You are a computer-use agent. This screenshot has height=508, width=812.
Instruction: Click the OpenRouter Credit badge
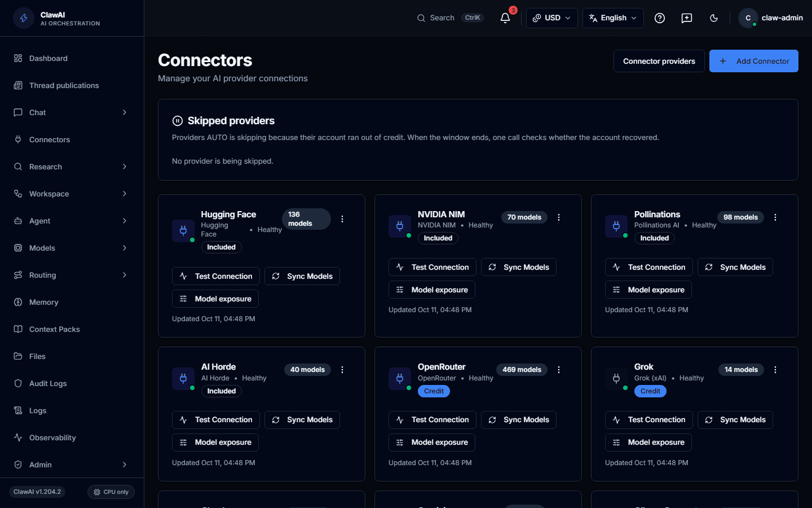point(434,391)
